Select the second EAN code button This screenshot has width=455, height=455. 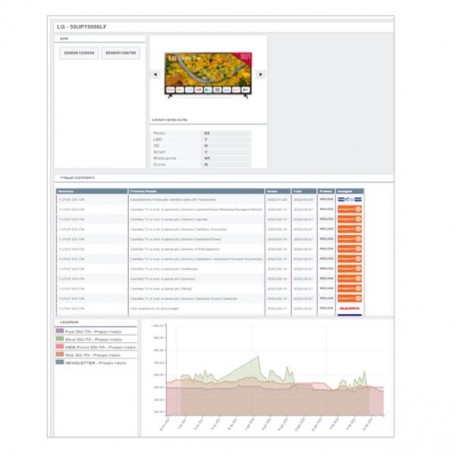[121, 53]
